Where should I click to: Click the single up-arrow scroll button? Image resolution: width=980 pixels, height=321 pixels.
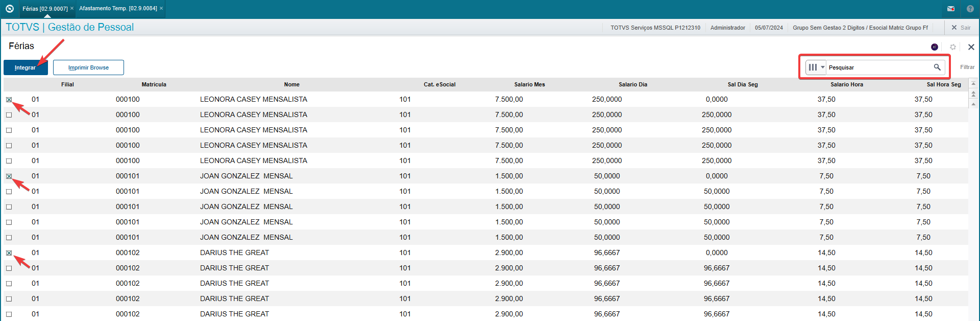[973, 104]
